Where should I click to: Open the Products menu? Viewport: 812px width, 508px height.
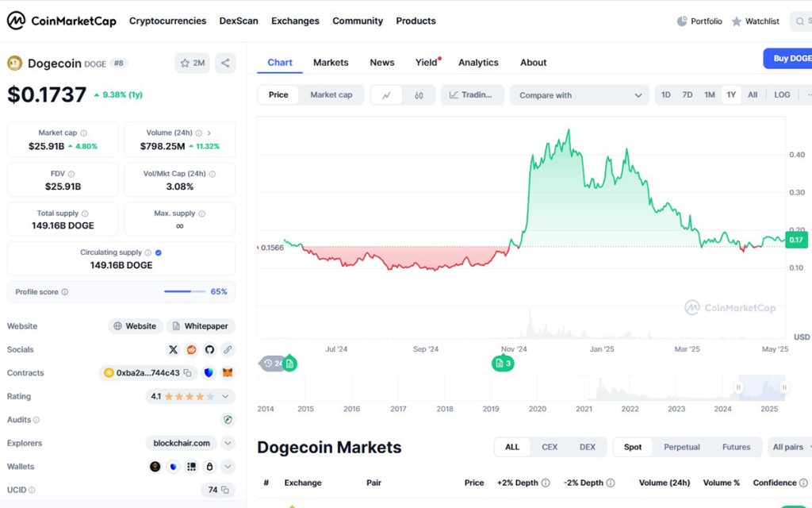click(416, 21)
